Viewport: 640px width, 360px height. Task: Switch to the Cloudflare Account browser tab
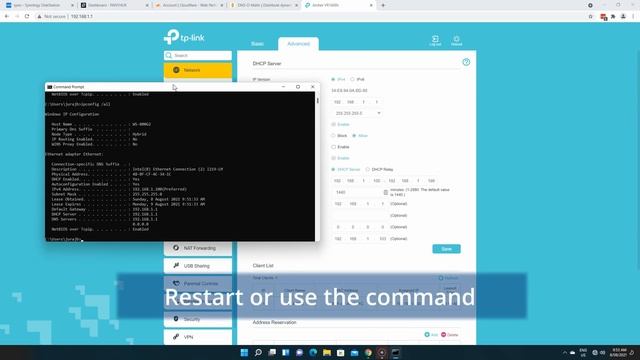189,5
